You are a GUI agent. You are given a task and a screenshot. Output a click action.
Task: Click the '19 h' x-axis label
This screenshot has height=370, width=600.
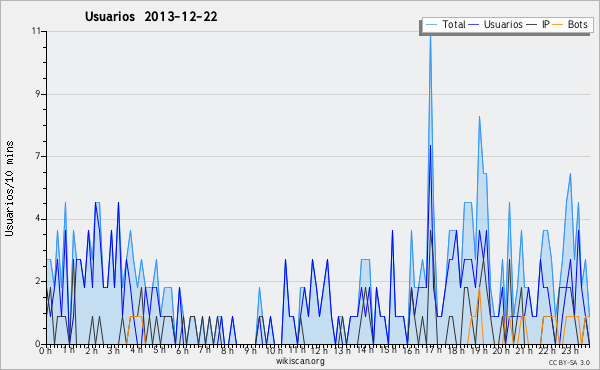[x=478, y=350]
